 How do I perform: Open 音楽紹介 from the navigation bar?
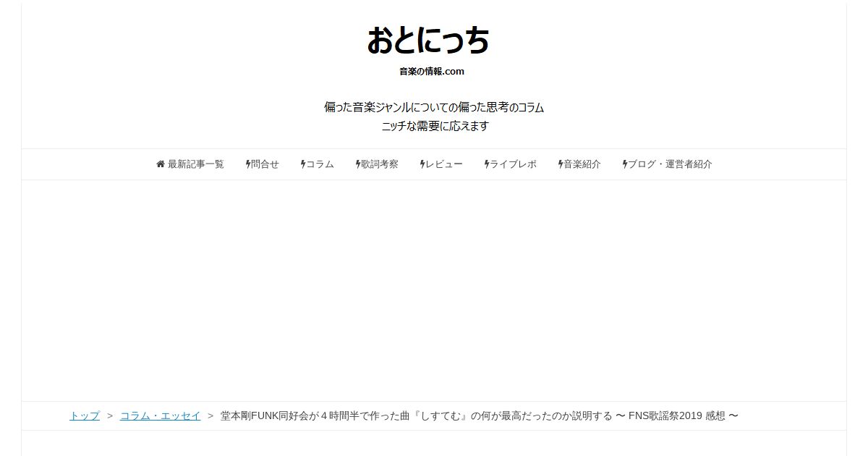(579, 164)
